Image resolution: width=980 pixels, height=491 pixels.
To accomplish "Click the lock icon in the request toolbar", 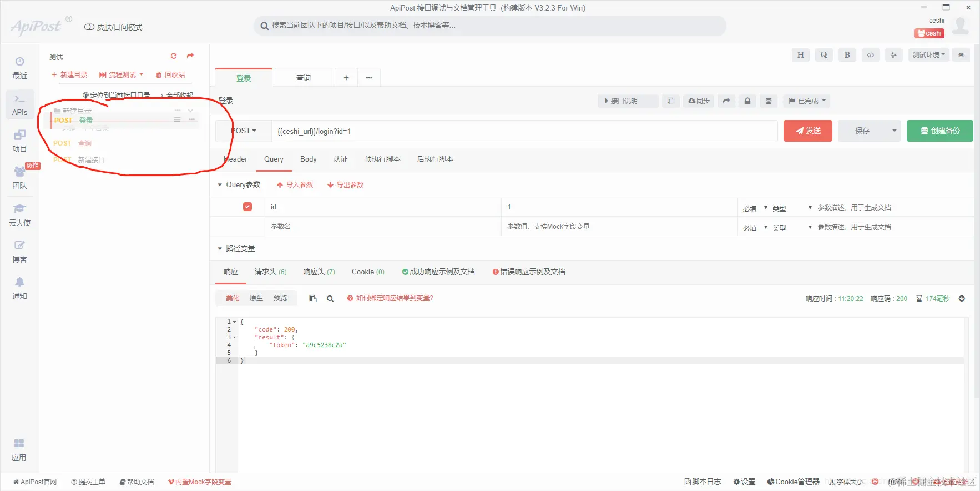I will (747, 101).
